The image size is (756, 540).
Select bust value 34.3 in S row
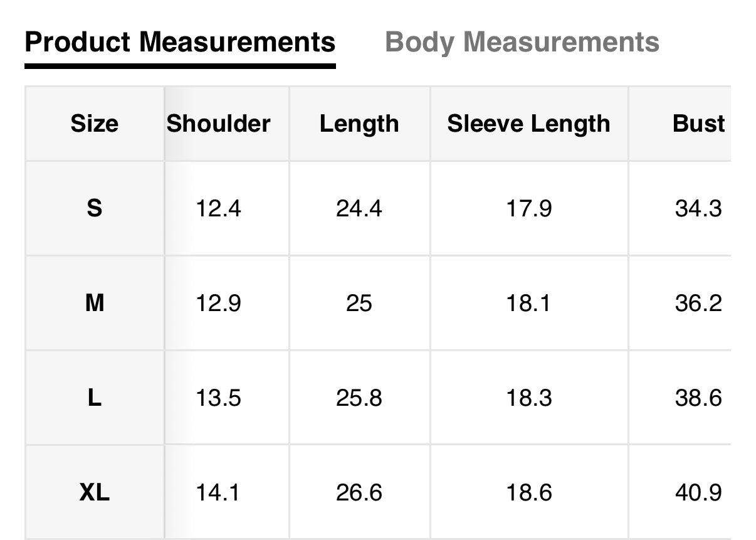point(698,208)
